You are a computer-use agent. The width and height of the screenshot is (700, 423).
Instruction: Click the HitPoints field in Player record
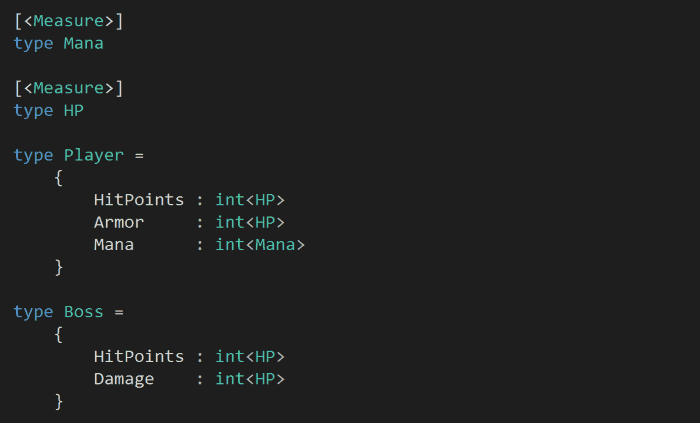(139, 200)
